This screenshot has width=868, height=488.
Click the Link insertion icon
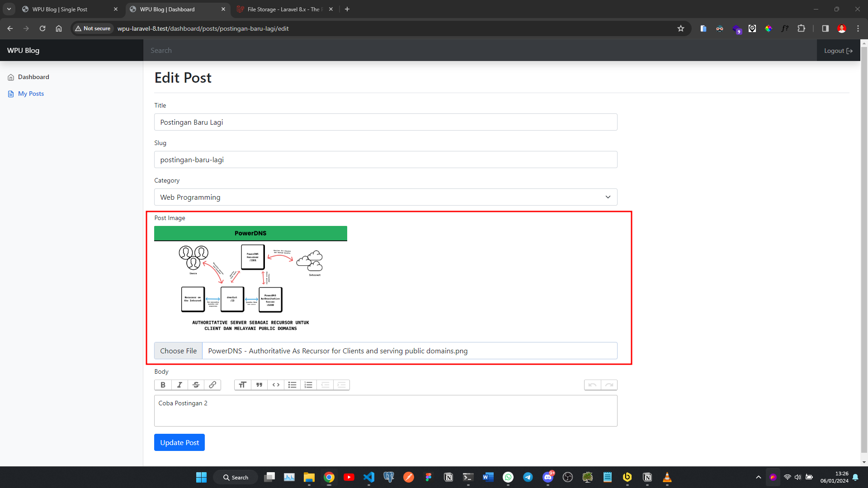(x=213, y=385)
